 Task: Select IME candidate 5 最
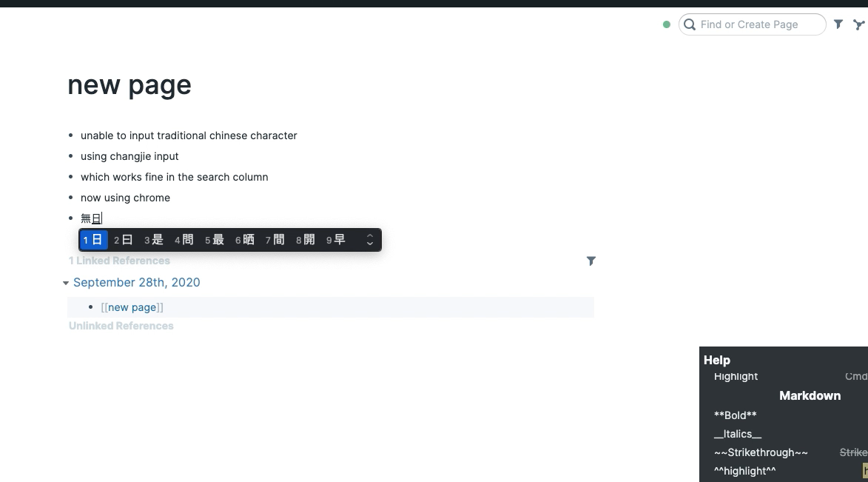(x=215, y=240)
